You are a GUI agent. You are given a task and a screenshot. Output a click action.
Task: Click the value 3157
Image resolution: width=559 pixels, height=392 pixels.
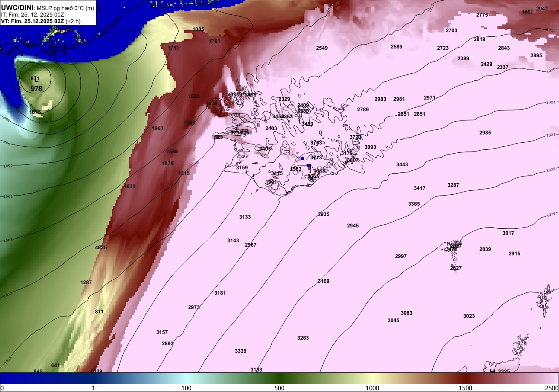tap(162, 332)
